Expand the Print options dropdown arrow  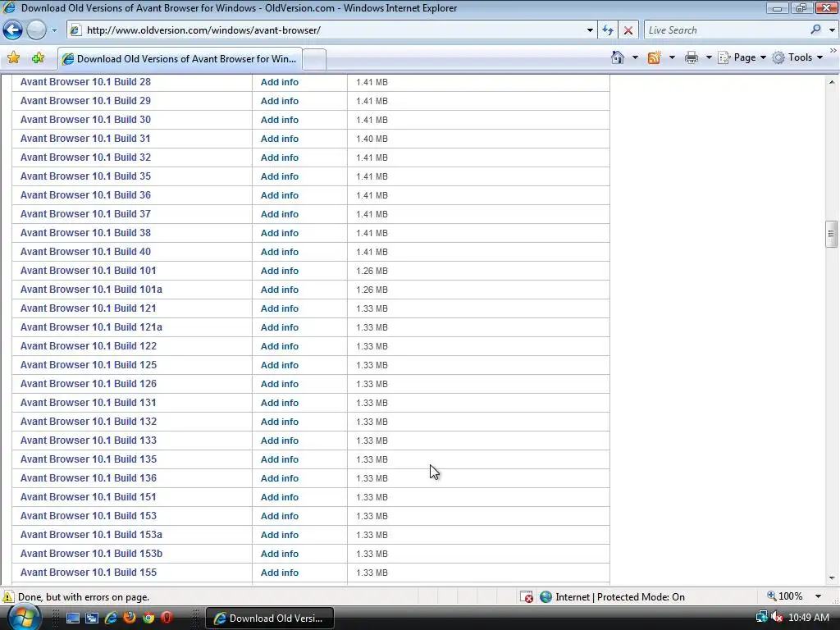coord(708,58)
